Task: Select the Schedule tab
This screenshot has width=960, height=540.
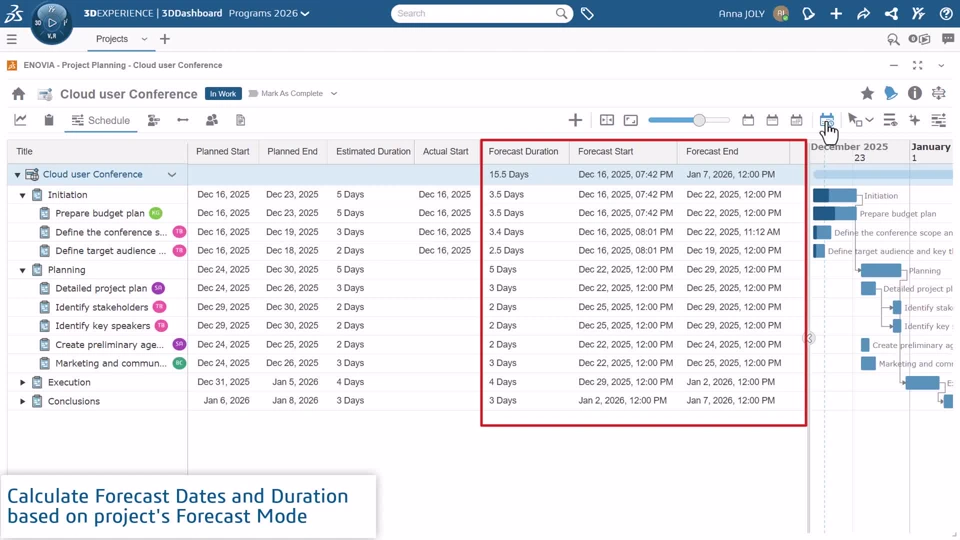Action: (101, 120)
